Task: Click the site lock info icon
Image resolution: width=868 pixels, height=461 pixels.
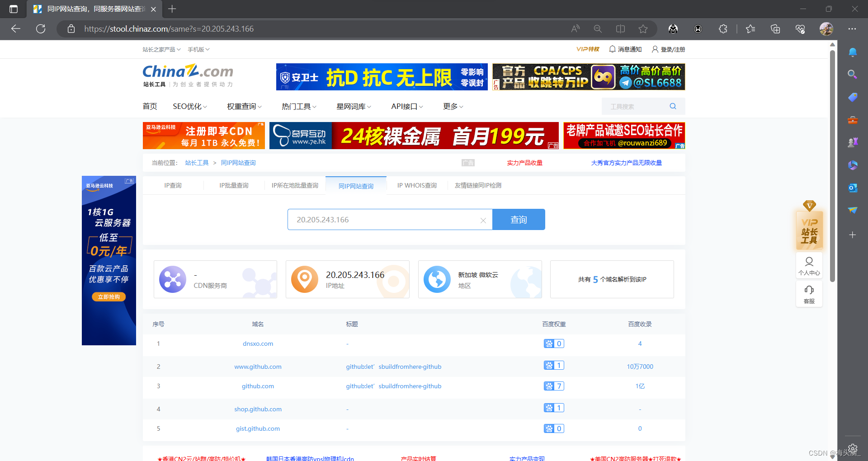Action: pos(71,29)
